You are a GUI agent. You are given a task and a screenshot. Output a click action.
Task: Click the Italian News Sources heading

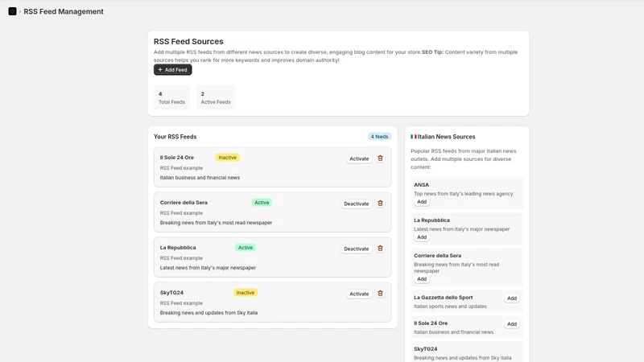point(447,137)
